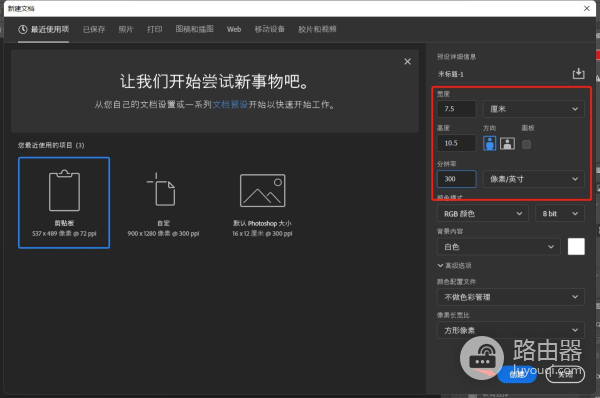This screenshot has width=600, height=398.
Task: Open the RGB 颜色 color mode dropdown
Action: (x=483, y=214)
